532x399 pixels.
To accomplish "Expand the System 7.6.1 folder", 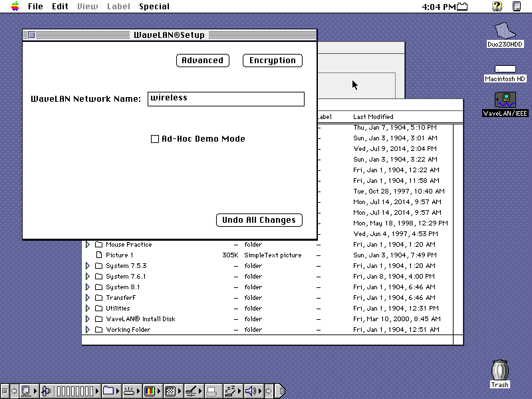I will tap(88, 276).
